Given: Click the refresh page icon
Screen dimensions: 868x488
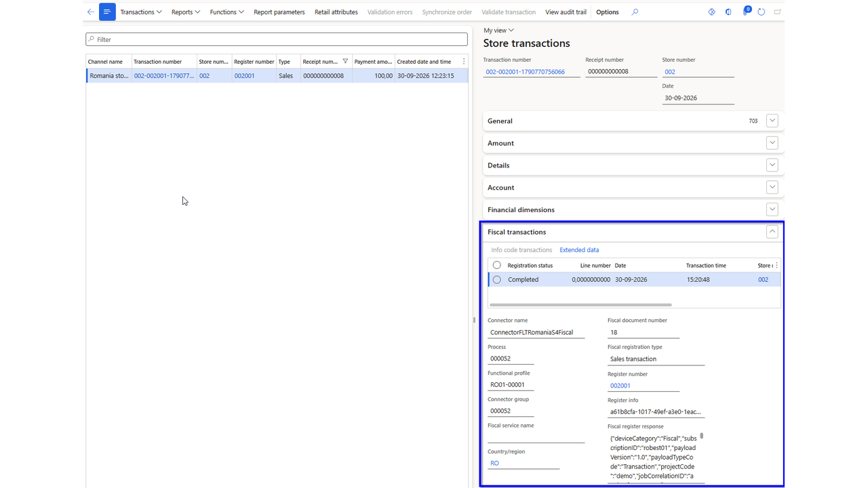Looking at the screenshot, I should [762, 12].
